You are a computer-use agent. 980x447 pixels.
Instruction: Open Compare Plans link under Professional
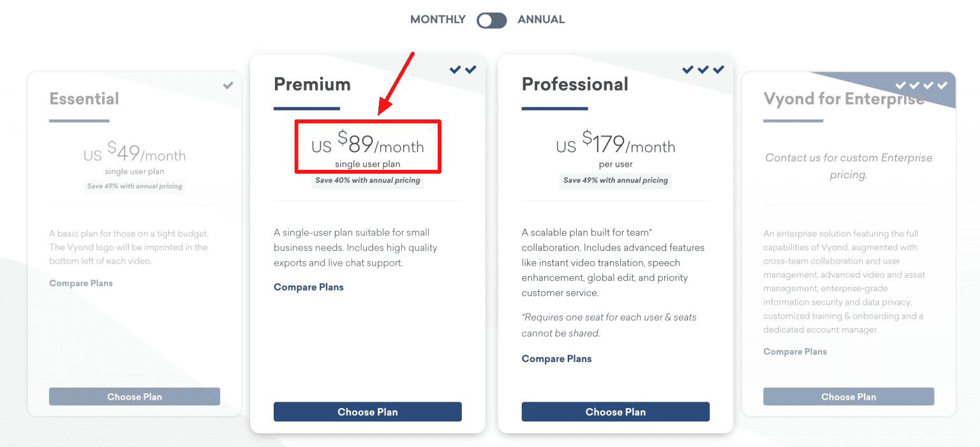tap(557, 359)
